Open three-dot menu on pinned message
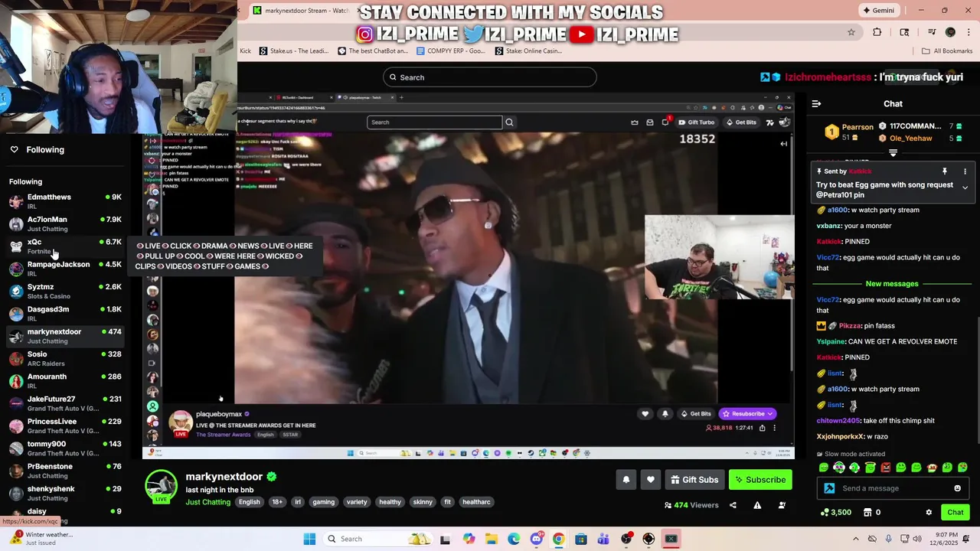980x551 pixels. coord(965,171)
